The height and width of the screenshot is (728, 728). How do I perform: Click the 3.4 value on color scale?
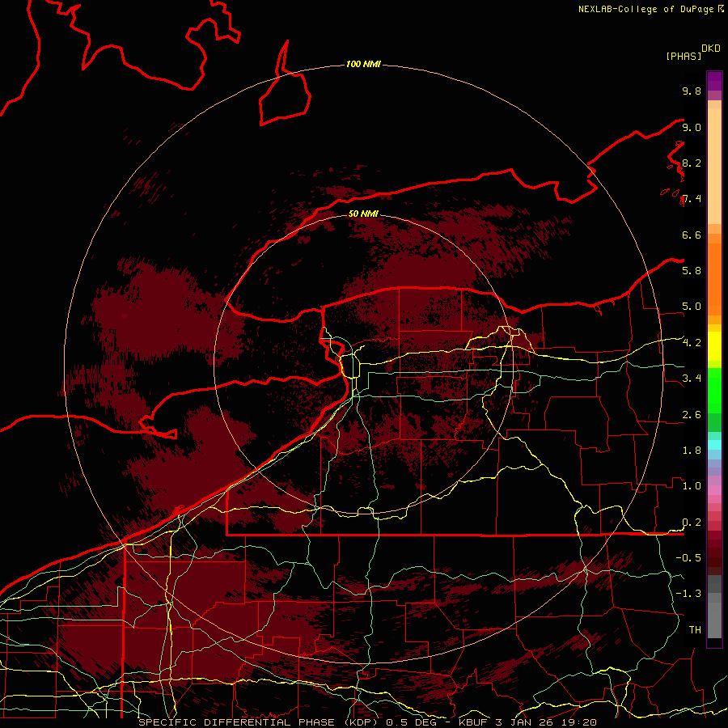[x=692, y=379]
